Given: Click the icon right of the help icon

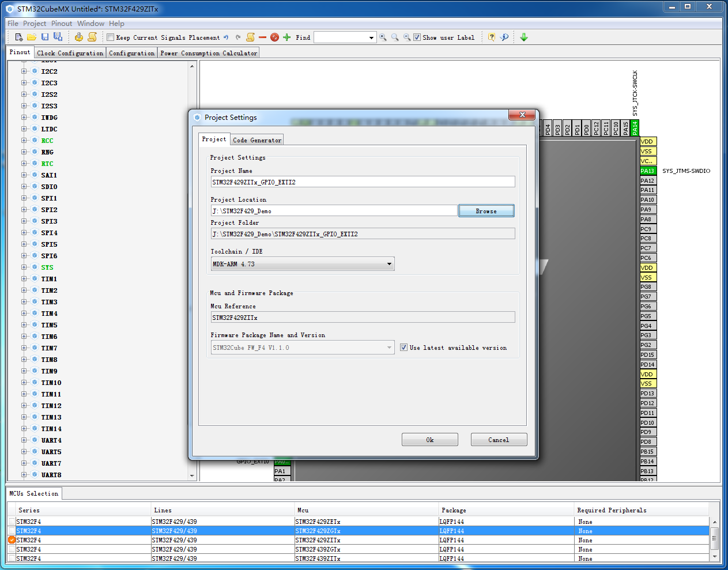Looking at the screenshot, I should pyautogui.click(x=504, y=37).
